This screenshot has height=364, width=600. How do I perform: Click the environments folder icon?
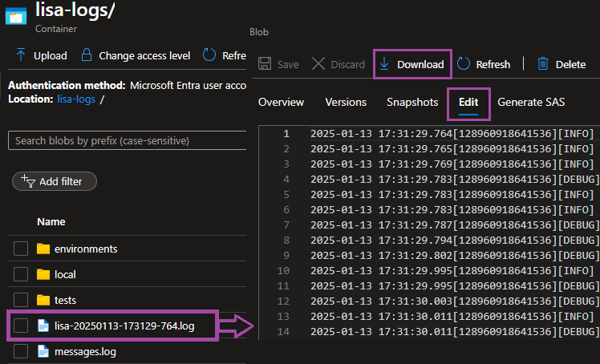tap(43, 249)
